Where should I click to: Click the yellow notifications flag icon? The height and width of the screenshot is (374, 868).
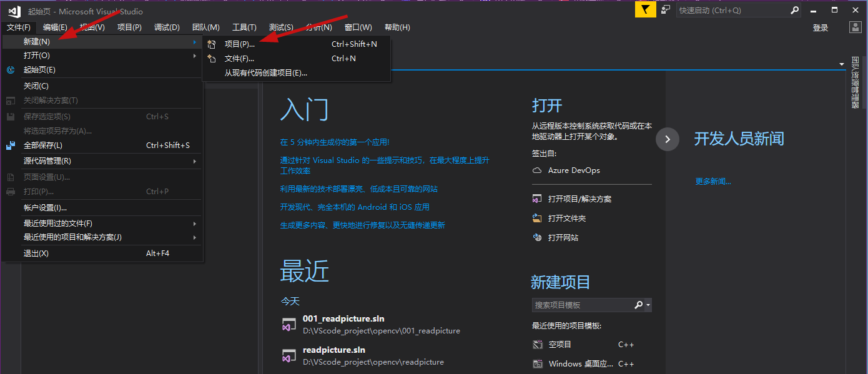coord(645,10)
